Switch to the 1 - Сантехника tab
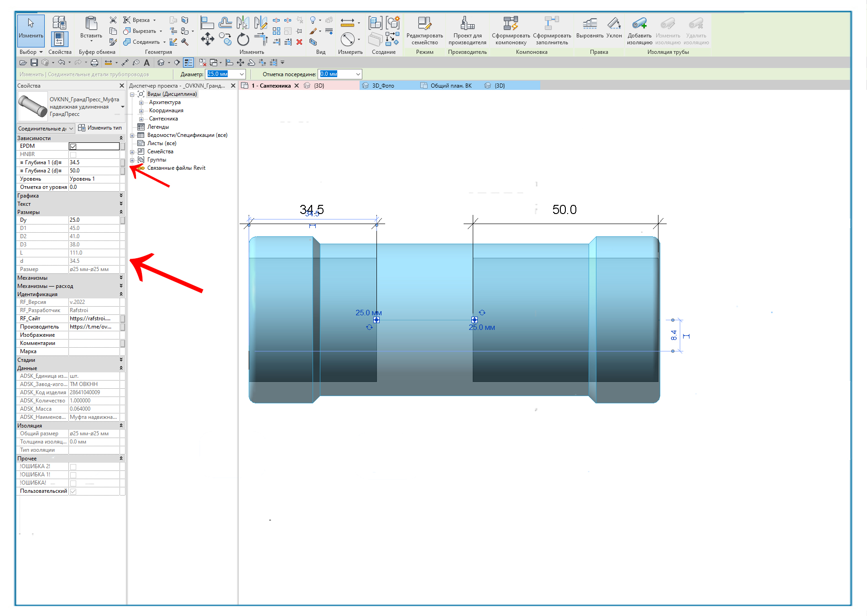 click(x=271, y=86)
